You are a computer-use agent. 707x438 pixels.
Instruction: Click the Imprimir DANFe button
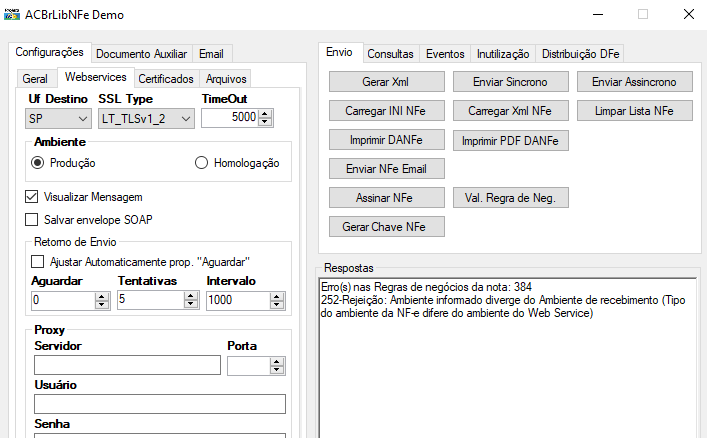(386, 140)
